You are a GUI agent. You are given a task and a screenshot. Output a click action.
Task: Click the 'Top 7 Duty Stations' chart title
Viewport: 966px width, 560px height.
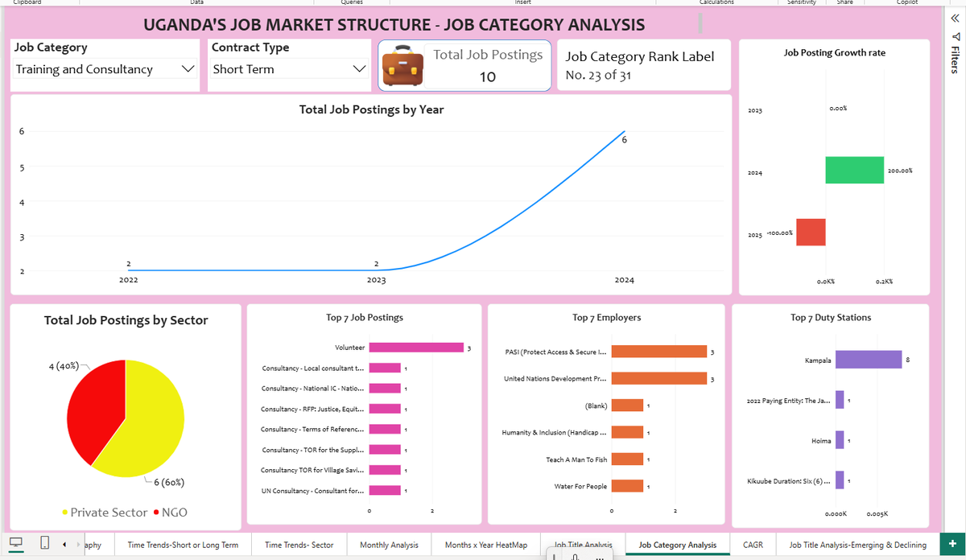[831, 318]
